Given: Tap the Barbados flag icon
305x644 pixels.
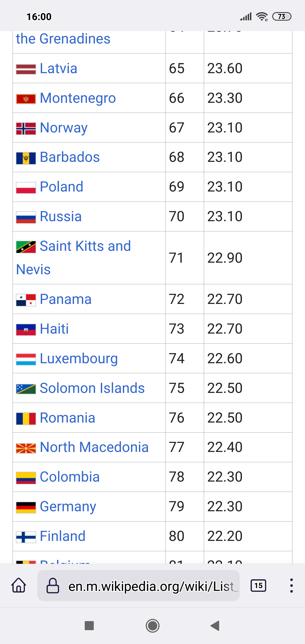Looking at the screenshot, I should coord(26,158).
